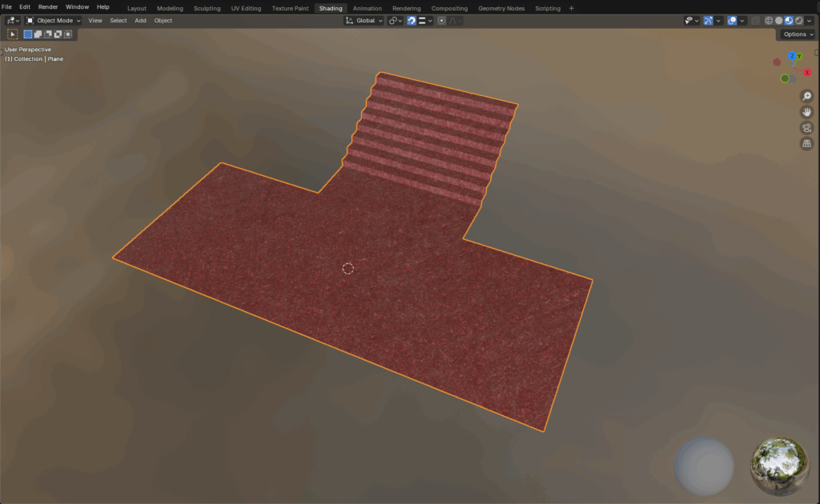Screen dimensions: 820x504
Task: Add a new workspace with plus icon
Action: [x=571, y=8]
